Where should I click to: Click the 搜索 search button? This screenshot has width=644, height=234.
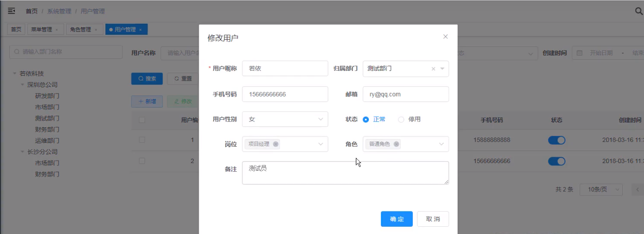[147, 79]
